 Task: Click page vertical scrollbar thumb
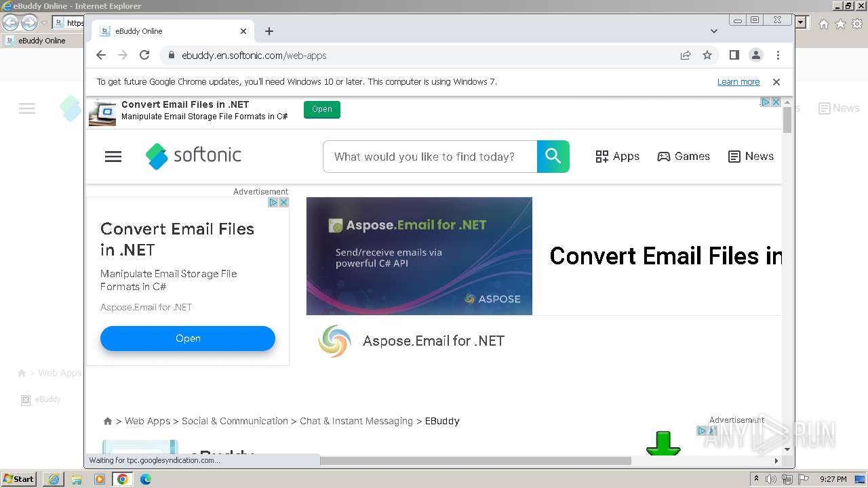(x=787, y=120)
